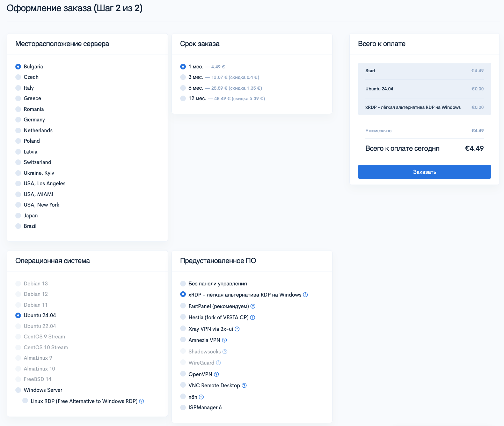Pick USA, New York location
Screen dimensions: 504x426
coord(18,205)
